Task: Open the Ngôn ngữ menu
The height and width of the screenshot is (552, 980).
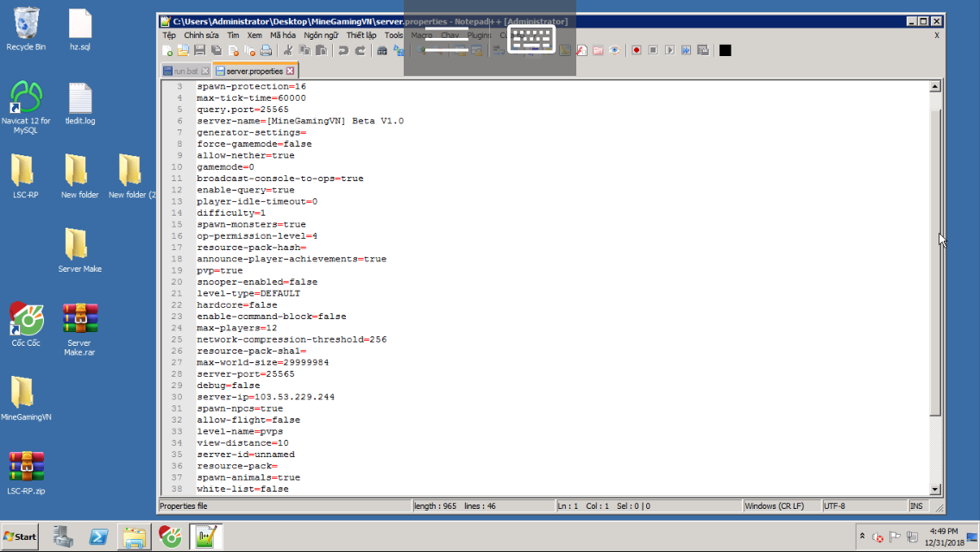Action: pos(320,35)
